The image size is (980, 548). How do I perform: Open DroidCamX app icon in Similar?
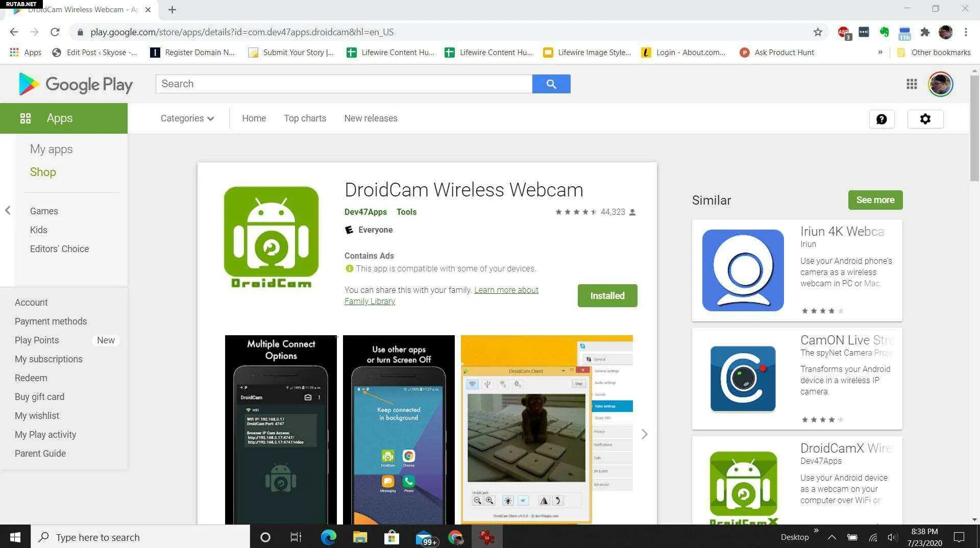click(743, 487)
